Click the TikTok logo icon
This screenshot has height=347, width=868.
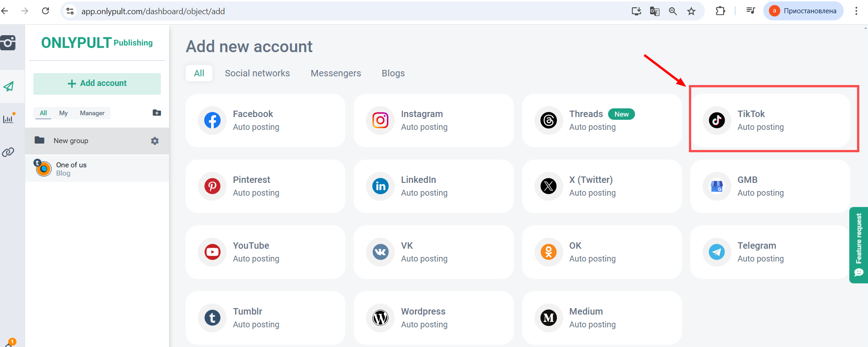[x=716, y=120]
